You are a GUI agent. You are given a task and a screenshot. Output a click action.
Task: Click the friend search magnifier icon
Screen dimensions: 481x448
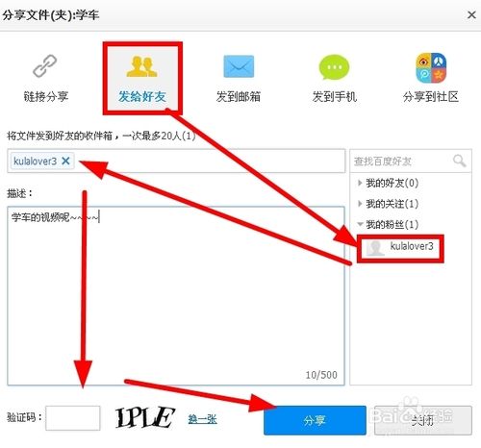(460, 161)
